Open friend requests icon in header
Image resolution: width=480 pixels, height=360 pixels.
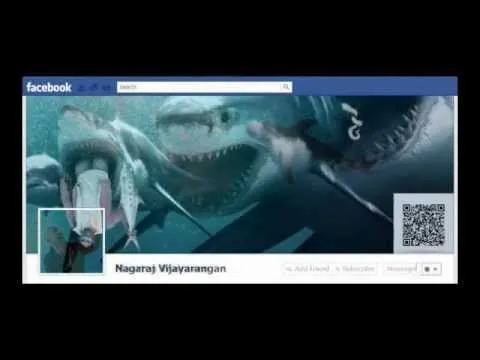click(x=82, y=88)
